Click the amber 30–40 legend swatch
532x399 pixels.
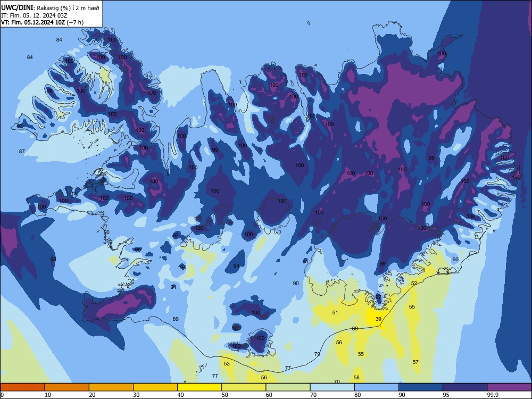tap(155, 387)
